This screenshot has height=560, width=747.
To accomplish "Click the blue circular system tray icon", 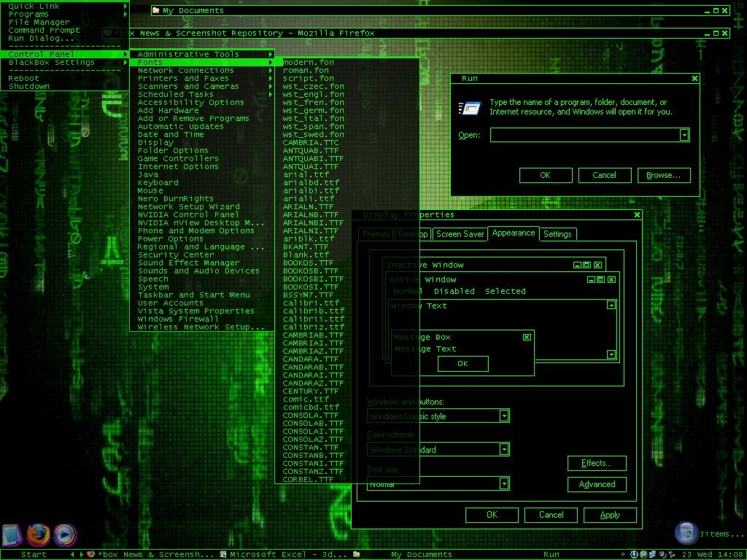I will 634,554.
